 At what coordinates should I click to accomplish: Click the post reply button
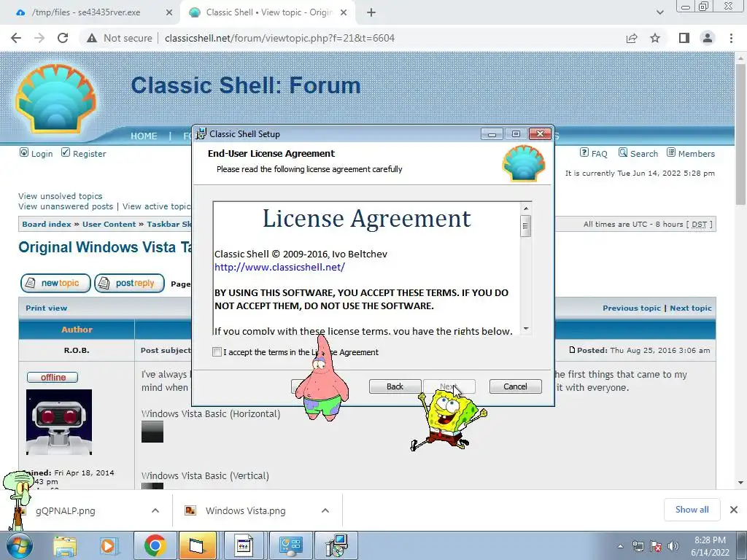[130, 283]
